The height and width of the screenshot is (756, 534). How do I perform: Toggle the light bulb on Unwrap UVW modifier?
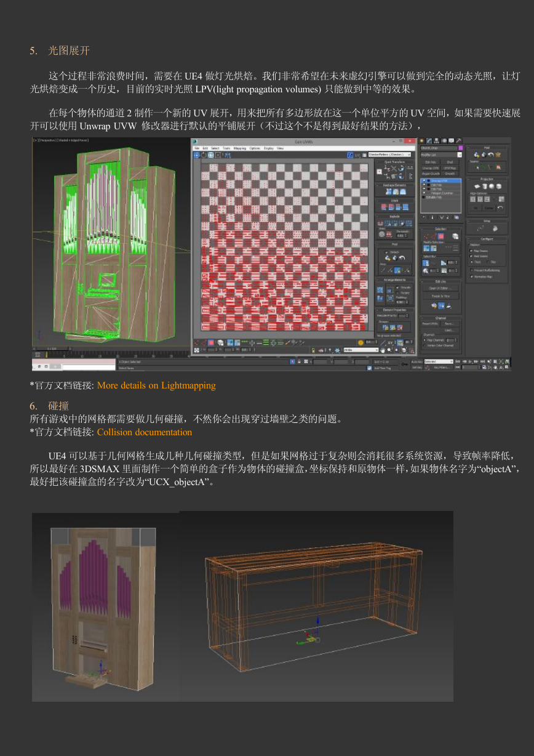click(x=424, y=181)
